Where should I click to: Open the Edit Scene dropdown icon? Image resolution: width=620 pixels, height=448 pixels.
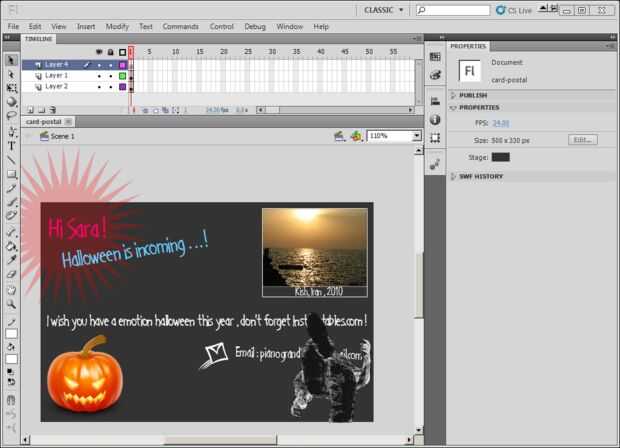coord(340,136)
